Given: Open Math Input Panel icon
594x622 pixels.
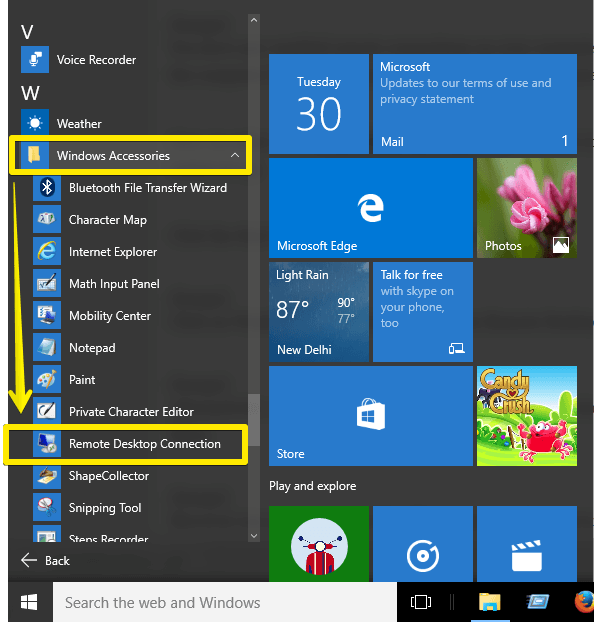Looking at the screenshot, I should 47,283.
